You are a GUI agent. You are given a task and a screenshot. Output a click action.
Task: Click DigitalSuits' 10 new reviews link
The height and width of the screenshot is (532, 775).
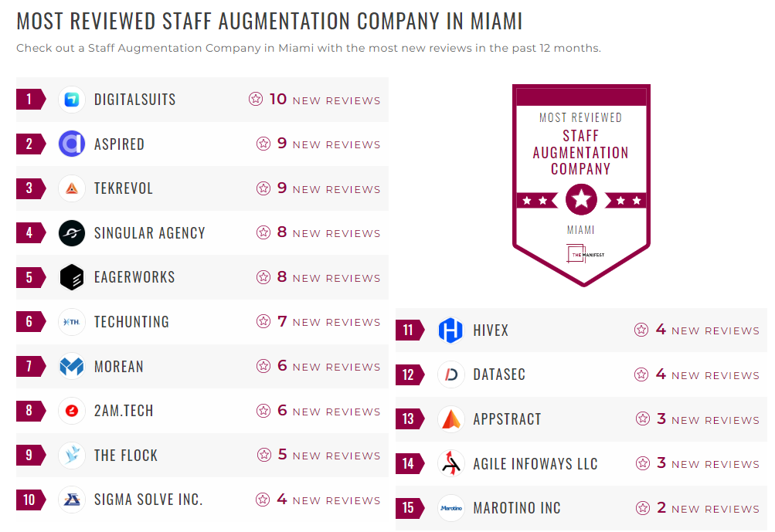[x=324, y=100]
